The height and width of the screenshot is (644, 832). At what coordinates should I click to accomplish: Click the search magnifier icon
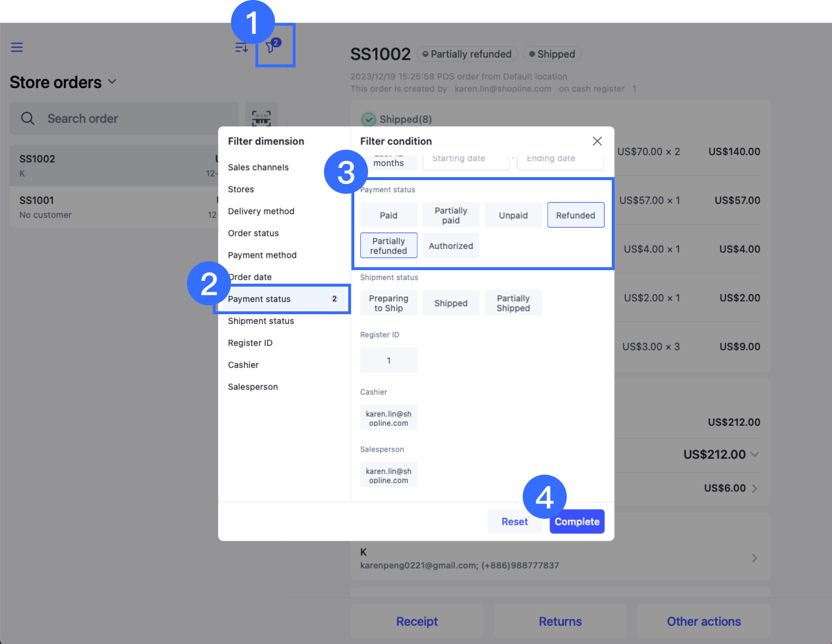(27, 118)
